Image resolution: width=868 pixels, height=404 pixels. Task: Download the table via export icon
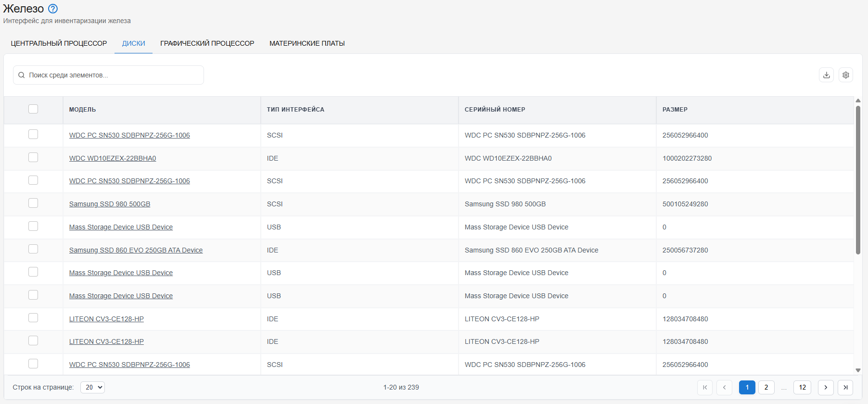pyautogui.click(x=826, y=75)
